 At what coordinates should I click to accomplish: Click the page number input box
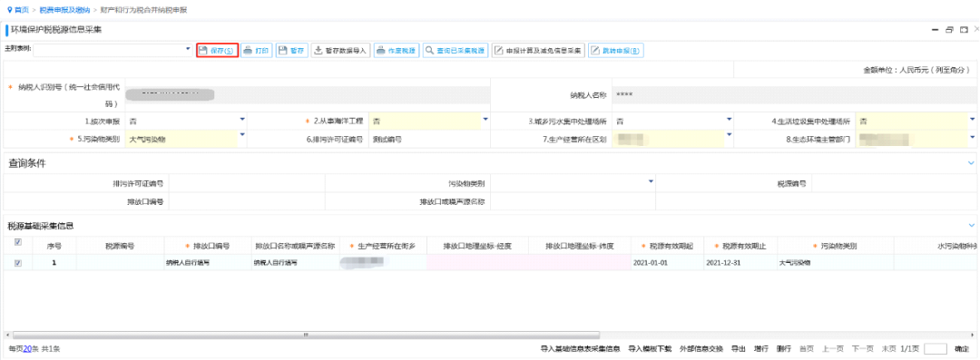coord(936,349)
